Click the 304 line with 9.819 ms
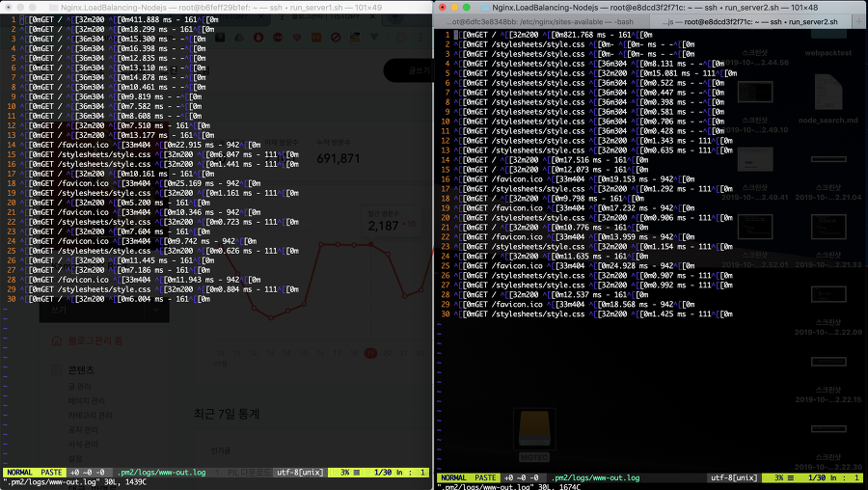Viewport: 868px width, 490px height. pyautogui.click(x=111, y=96)
